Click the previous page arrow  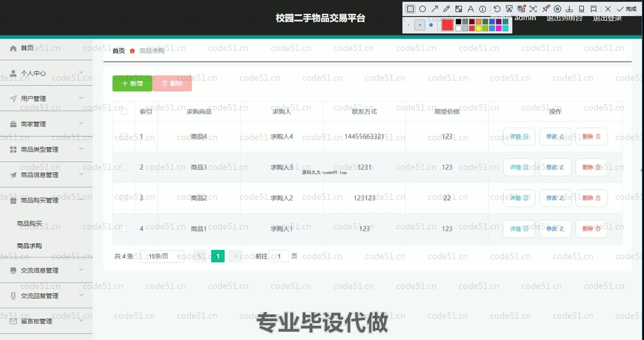click(200, 256)
